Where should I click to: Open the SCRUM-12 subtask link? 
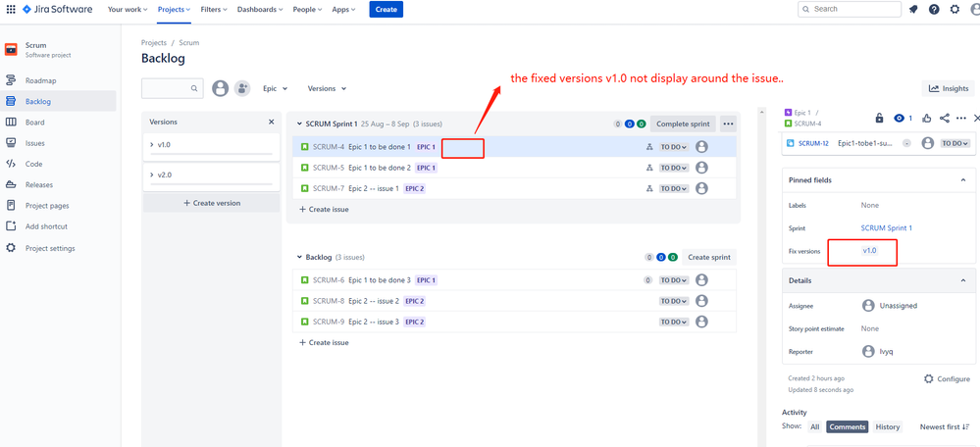click(813, 143)
